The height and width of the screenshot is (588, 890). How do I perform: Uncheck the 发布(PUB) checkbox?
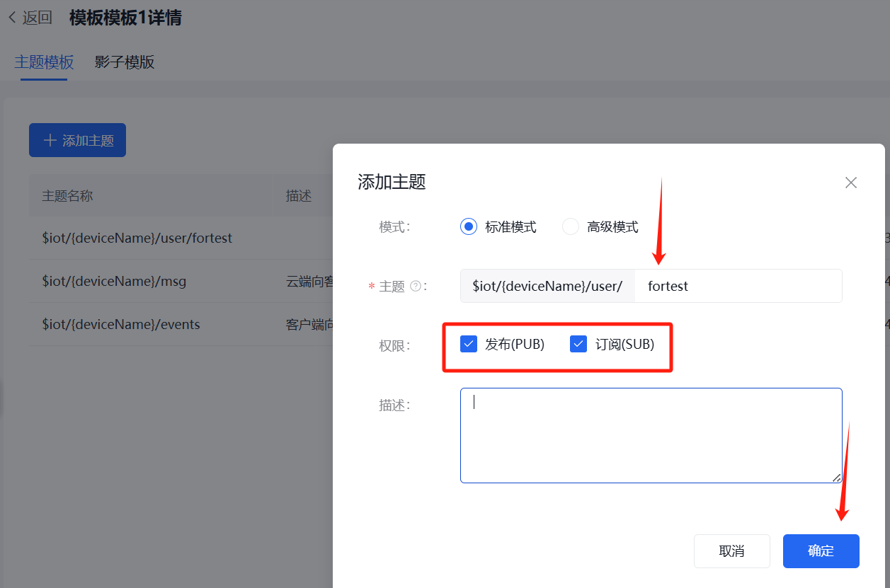(x=468, y=345)
